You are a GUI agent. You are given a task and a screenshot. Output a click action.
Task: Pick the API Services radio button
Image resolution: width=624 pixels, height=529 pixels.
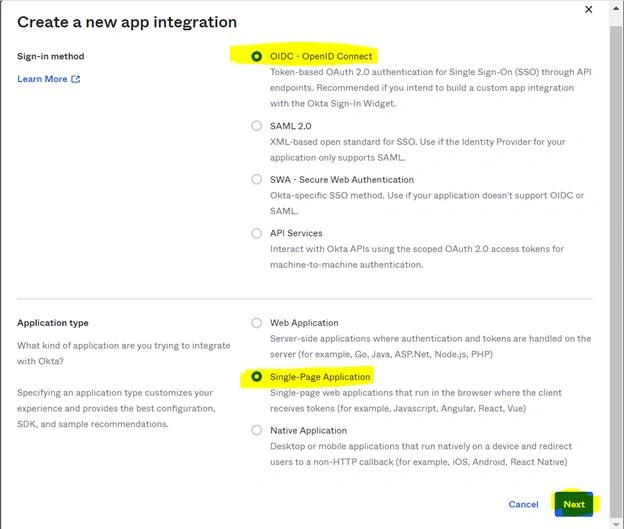[257, 233]
